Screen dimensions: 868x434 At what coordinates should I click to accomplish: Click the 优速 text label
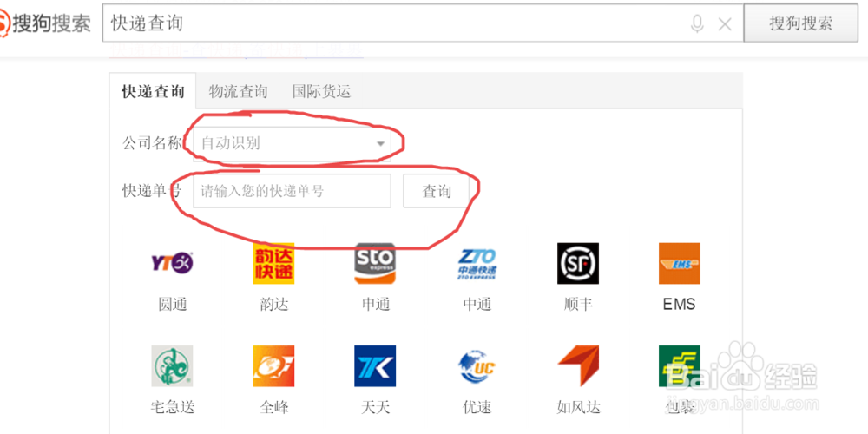point(477,407)
